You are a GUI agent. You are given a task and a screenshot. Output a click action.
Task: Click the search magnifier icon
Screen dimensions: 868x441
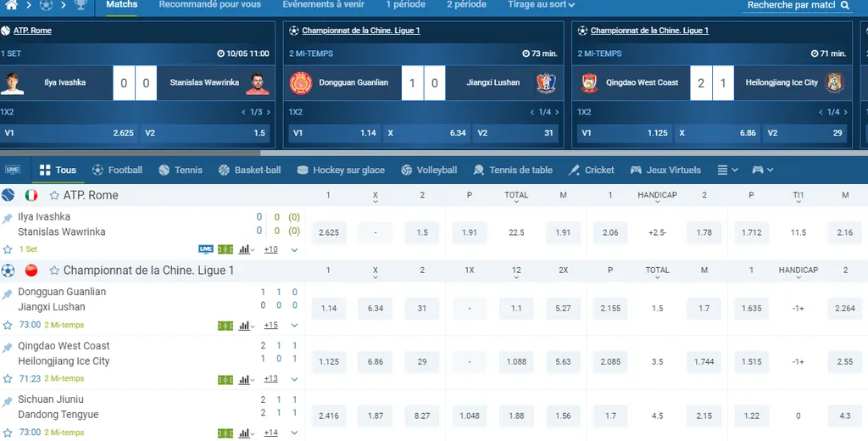(x=845, y=6)
